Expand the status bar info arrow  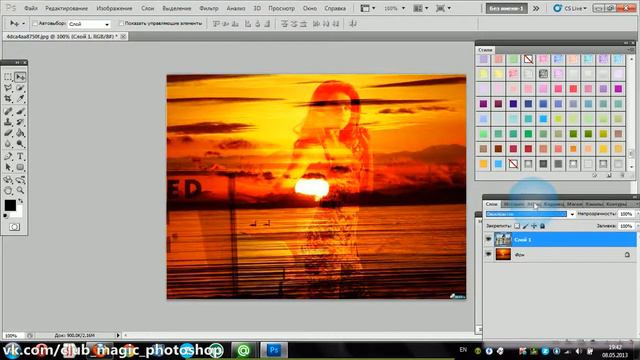[x=118, y=335]
